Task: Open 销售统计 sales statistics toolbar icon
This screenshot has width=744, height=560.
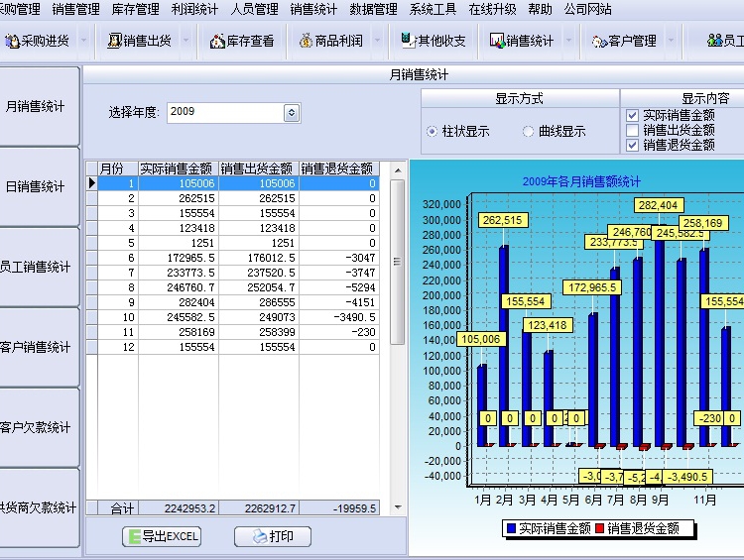Action: pyautogui.click(x=497, y=41)
